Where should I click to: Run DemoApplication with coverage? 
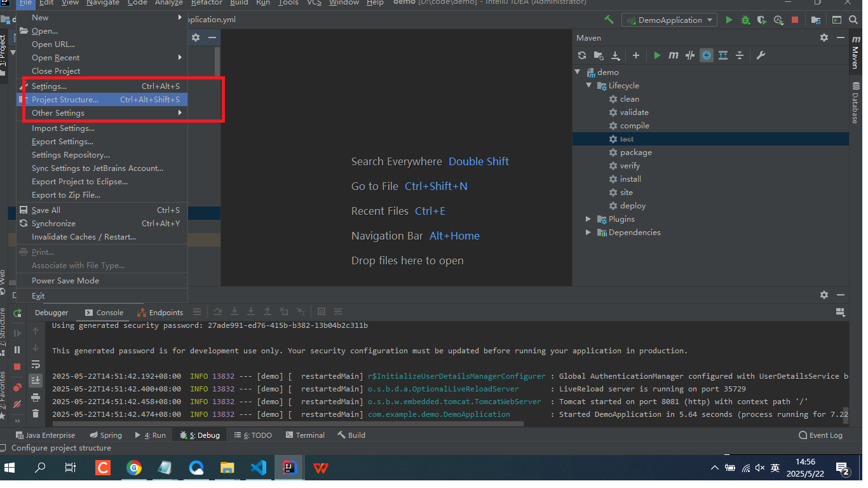click(762, 20)
